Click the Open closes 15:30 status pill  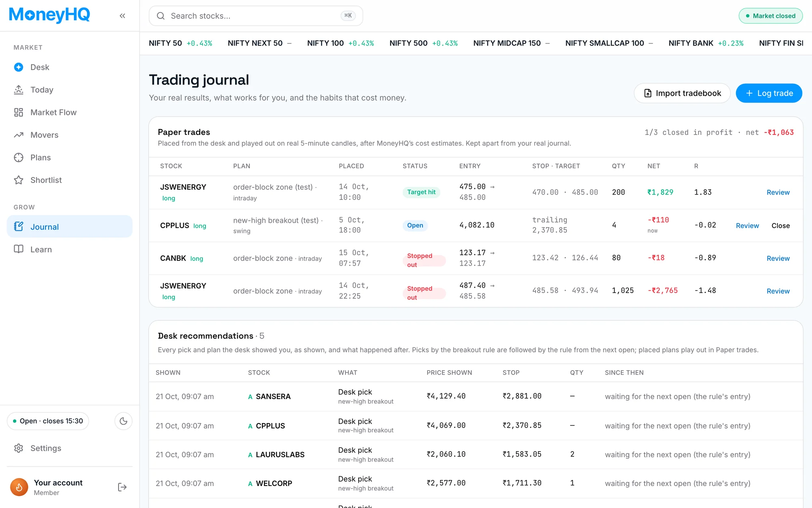[48, 421]
